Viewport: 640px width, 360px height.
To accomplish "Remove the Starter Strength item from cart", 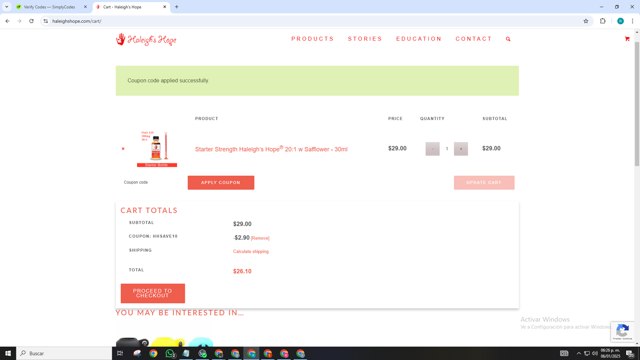I will coord(123,149).
